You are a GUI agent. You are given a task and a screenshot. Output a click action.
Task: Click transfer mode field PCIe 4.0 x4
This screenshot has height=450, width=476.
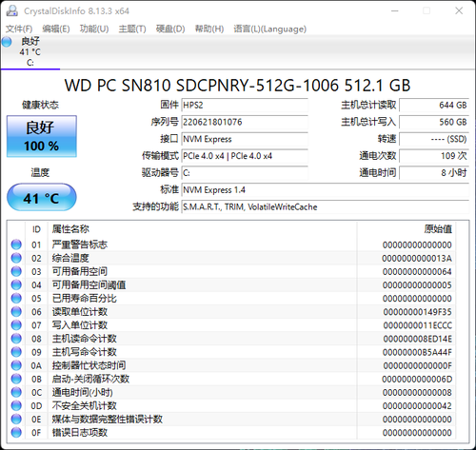245,156
